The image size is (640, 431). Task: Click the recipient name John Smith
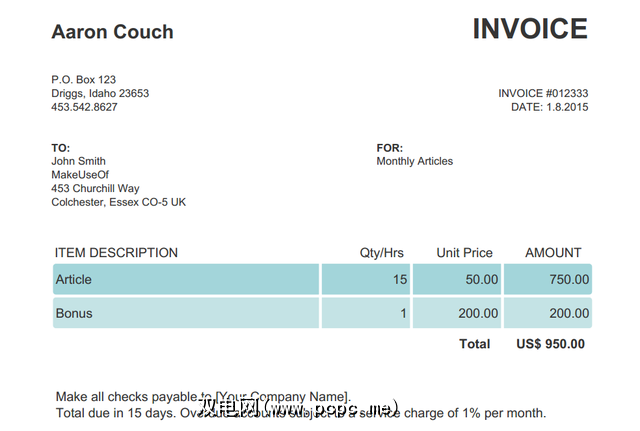coord(78,161)
